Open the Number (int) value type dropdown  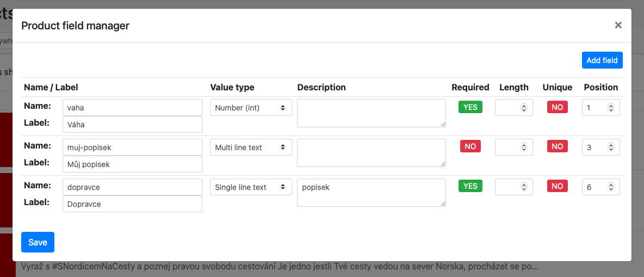[x=251, y=108]
